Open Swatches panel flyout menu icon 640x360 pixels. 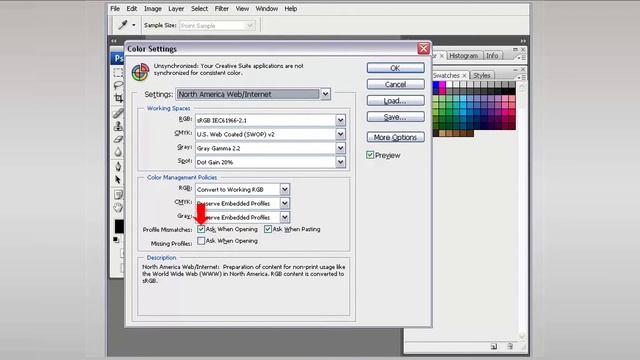[522, 77]
